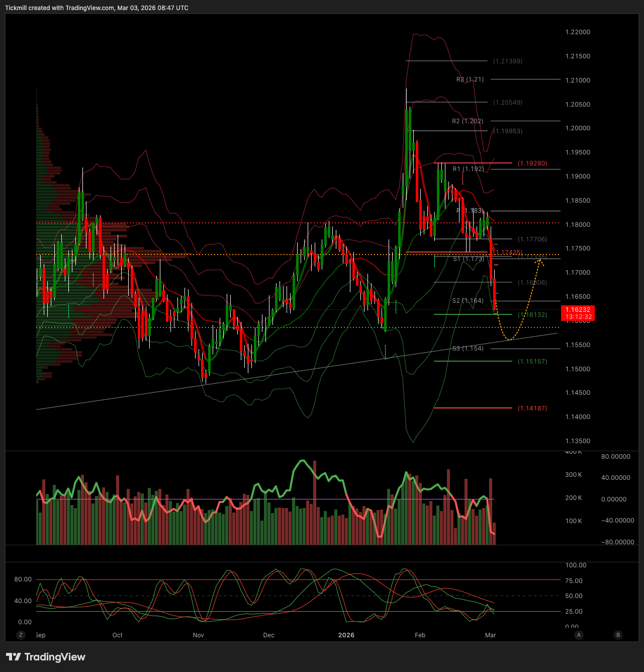Click the TradingView logo
Screen dimensions: 644x672
46,657
